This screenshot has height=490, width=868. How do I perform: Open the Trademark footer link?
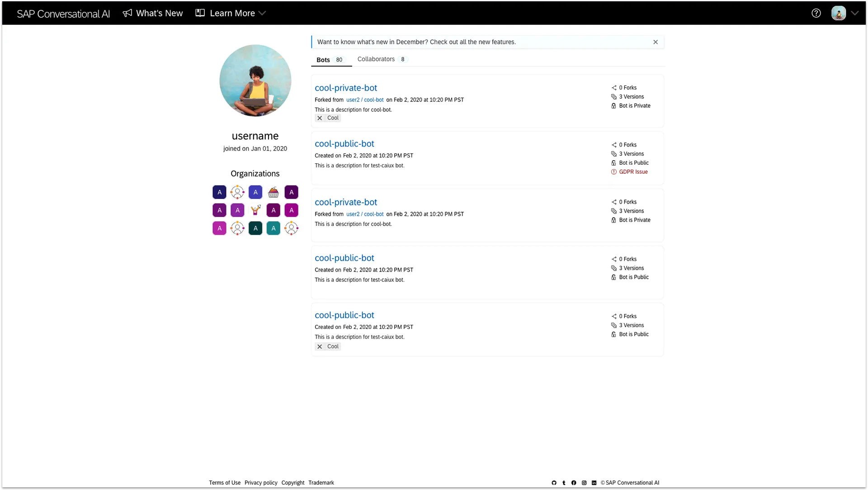pos(321,483)
